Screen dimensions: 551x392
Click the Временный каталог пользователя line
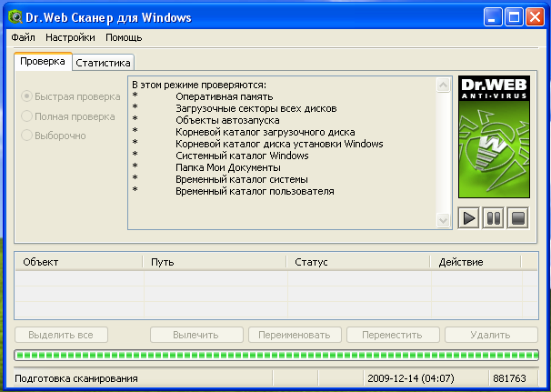pyautogui.click(x=255, y=191)
